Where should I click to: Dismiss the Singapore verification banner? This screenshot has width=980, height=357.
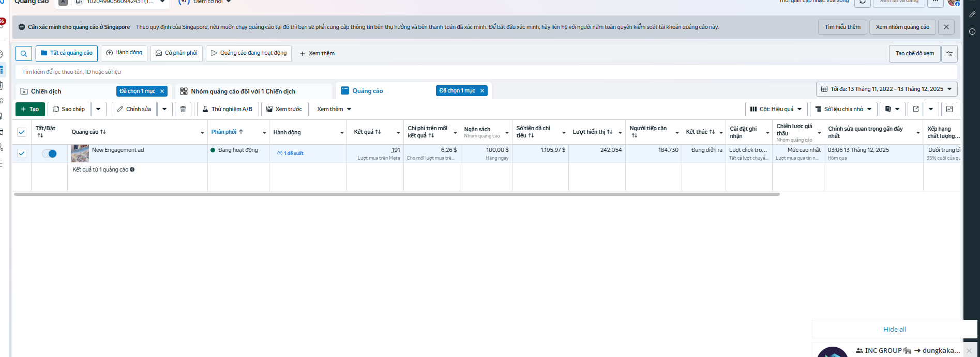[x=946, y=27]
